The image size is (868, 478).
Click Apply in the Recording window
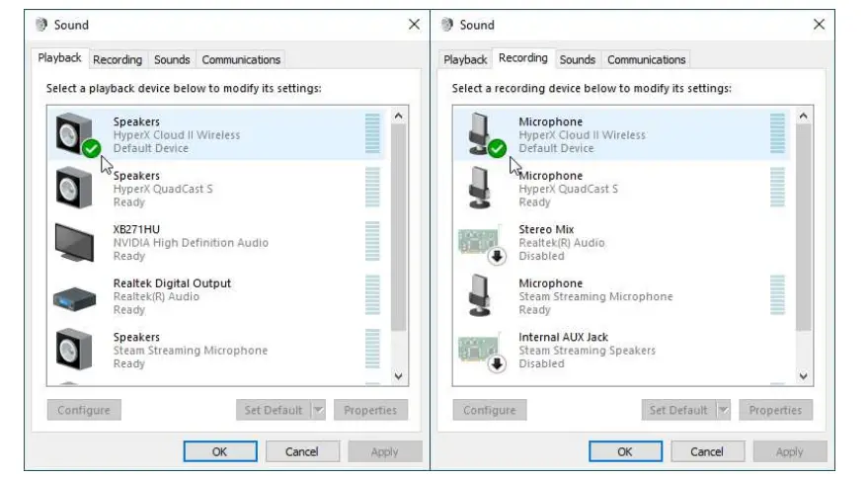click(790, 451)
